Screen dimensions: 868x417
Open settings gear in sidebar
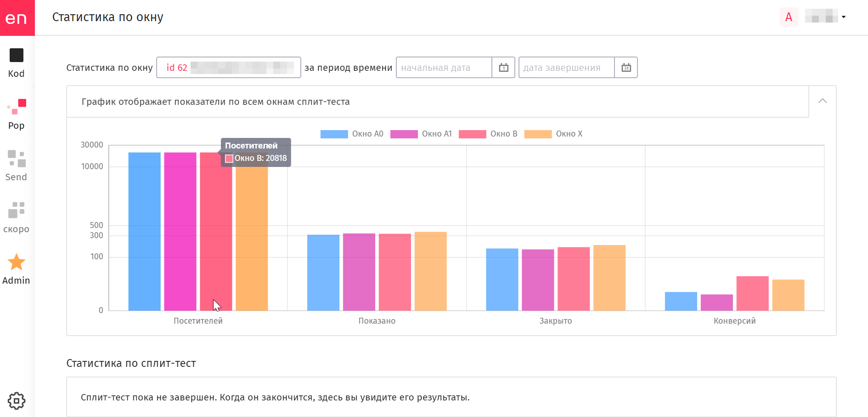pos(17,401)
